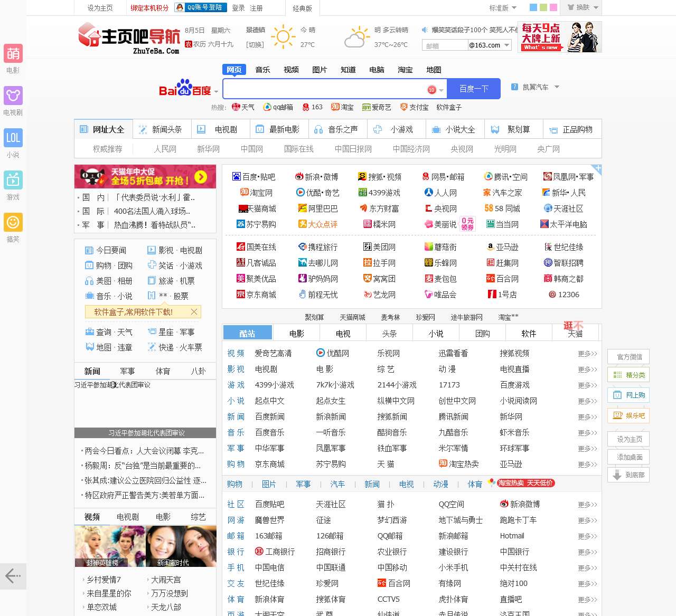Open the 换肤 skin dropdown
Image resolution: width=676 pixels, height=616 pixels.
[583, 8]
